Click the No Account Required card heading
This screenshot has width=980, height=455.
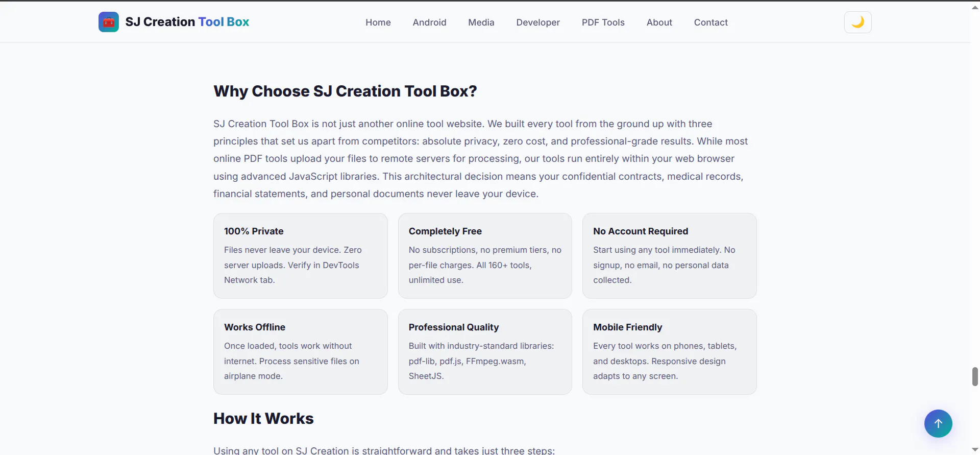pos(641,231)
